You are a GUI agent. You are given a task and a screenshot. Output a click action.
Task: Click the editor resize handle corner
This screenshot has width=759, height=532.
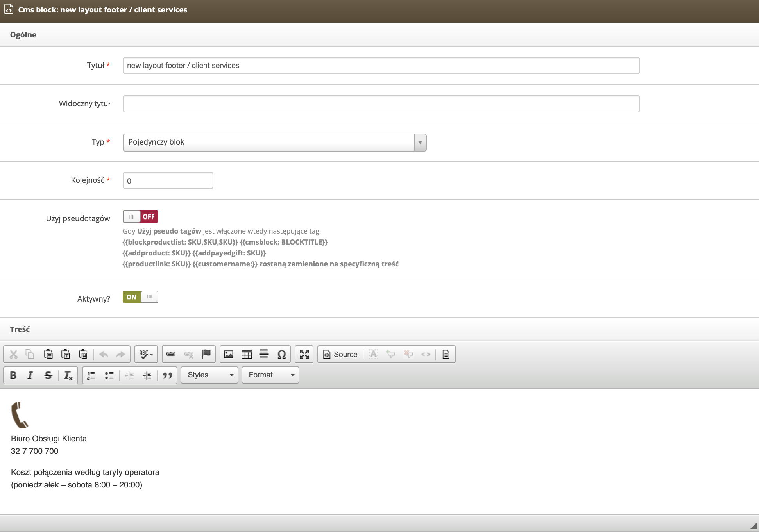[754, 526]
